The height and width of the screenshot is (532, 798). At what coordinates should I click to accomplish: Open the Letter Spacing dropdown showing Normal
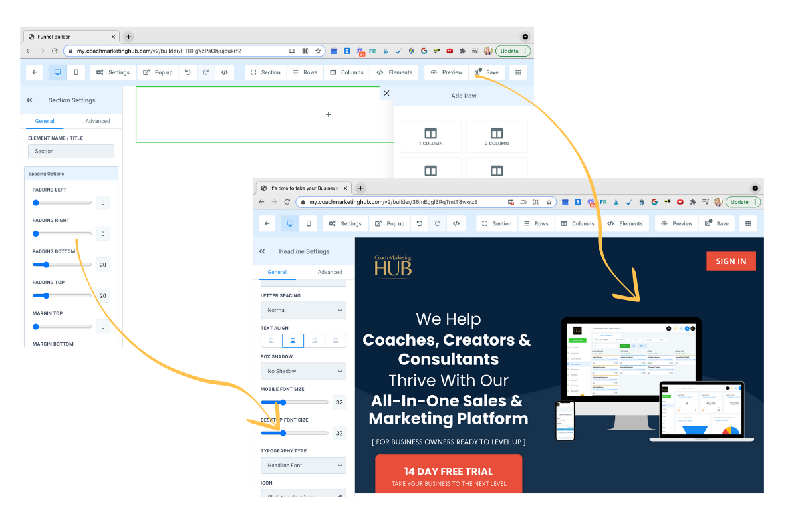pos(303,310)
